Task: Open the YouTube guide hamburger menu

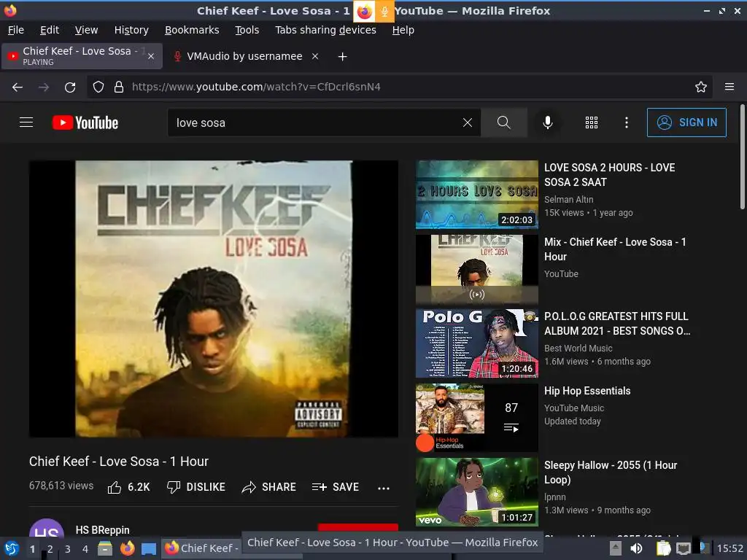Action: pos(26,122)
